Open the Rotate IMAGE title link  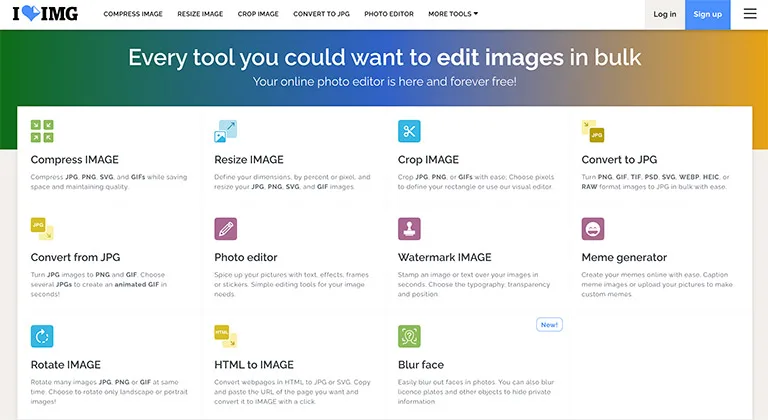pyautogui.click(x=66, y=365)
